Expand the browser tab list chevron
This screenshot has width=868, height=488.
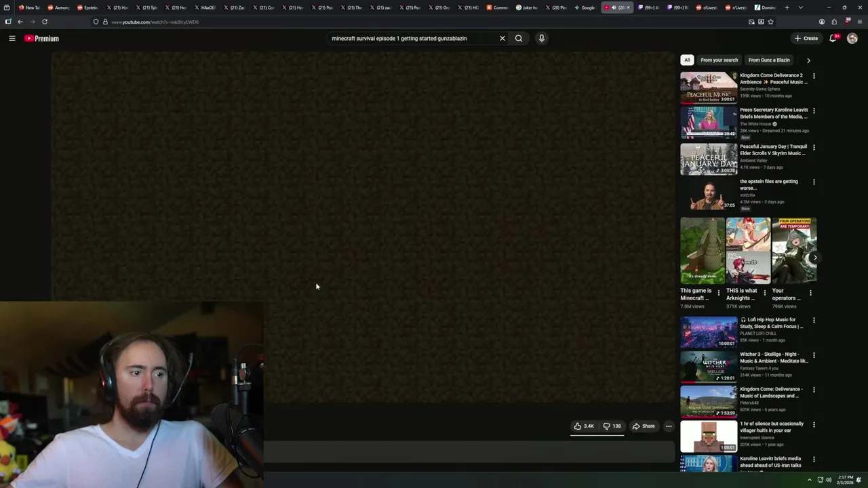[x=801, y=7]
